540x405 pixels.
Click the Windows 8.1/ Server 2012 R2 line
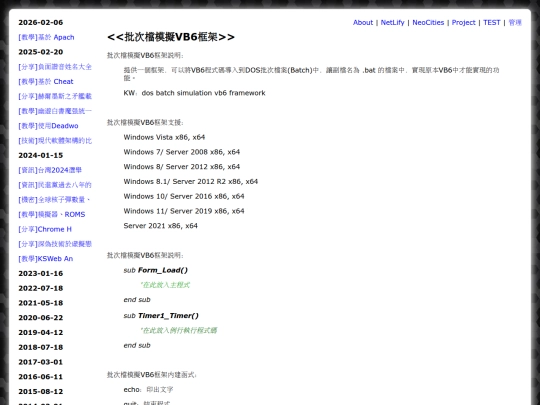point(191,182)
